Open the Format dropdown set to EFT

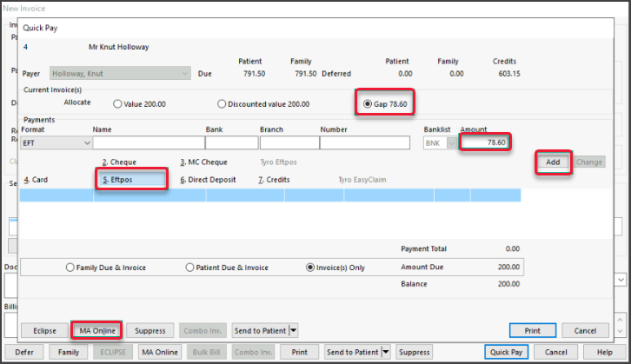coord(56,143)
